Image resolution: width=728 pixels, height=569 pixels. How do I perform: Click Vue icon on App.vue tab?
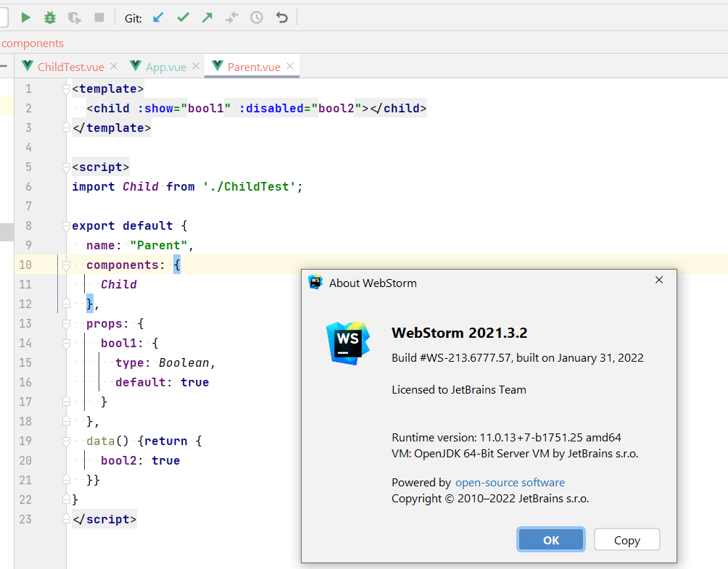click(x=136, y=66)
